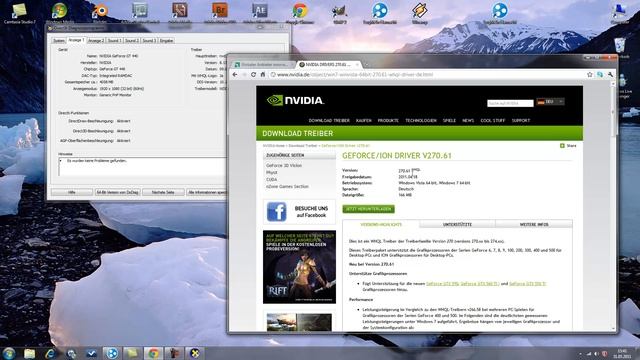The width and height of the screenshot is (640, 360).
Task: Open NEWS in NVIDIA navigation
Action: click(x=468, y=120)
